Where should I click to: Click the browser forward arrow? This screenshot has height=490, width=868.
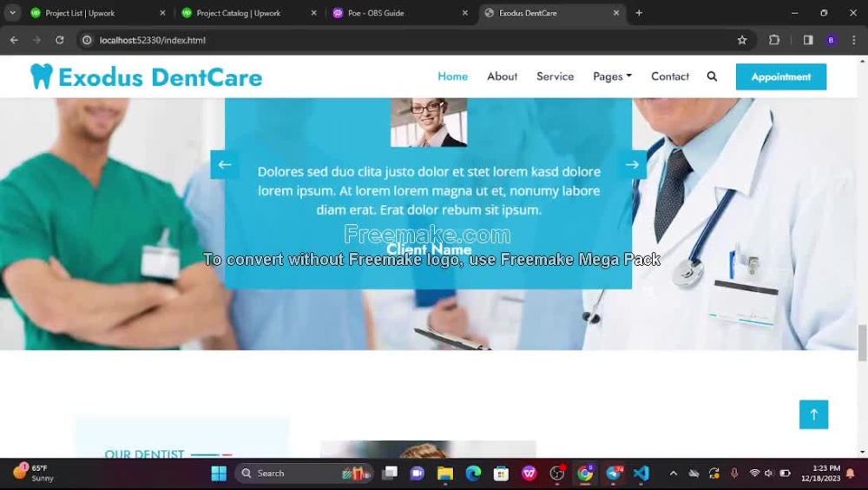pyautogui.click(x=36, y=40)
